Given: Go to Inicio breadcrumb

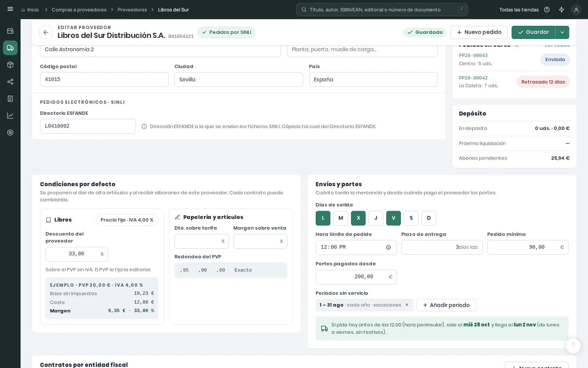Looking at the screenshot, I should point(30,10).
